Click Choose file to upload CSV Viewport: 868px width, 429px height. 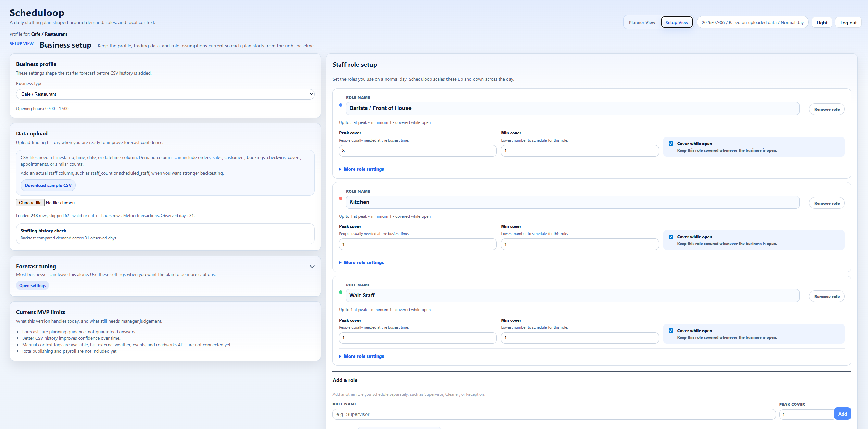tap(30, 203)
